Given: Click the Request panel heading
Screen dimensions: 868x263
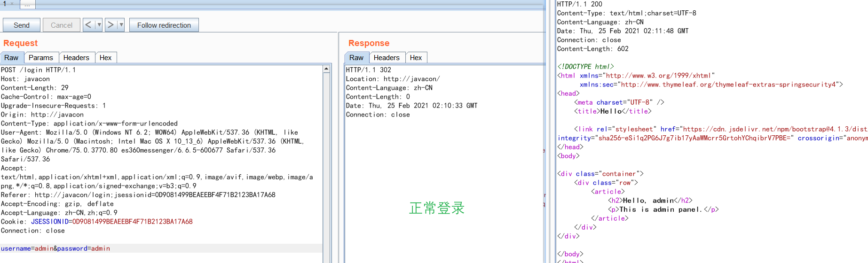Looking at the screenshot, I should 20,43.
